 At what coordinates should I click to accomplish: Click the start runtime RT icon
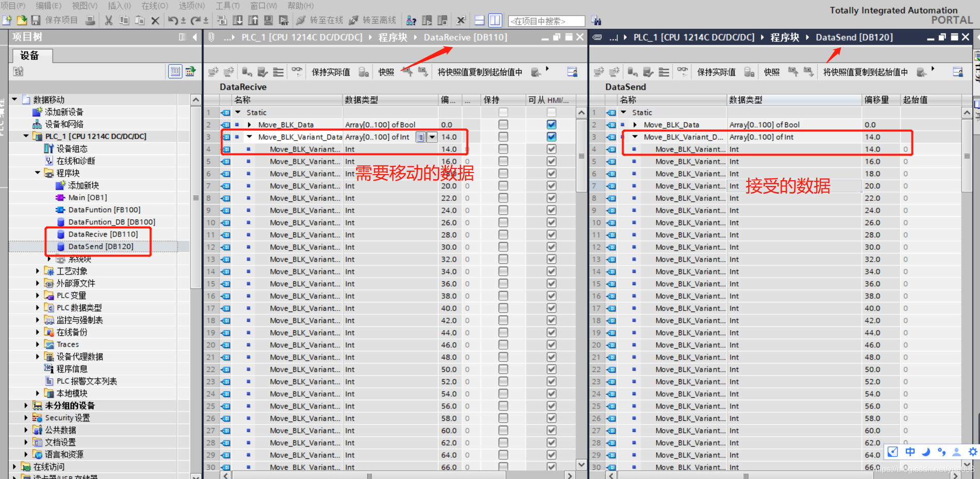[x=284, y=20]
